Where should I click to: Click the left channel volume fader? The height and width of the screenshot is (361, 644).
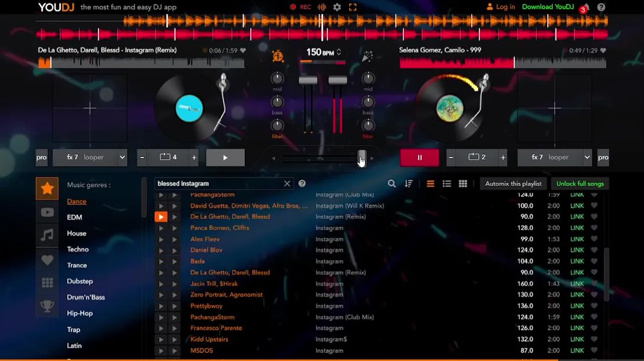pos(308,80)
